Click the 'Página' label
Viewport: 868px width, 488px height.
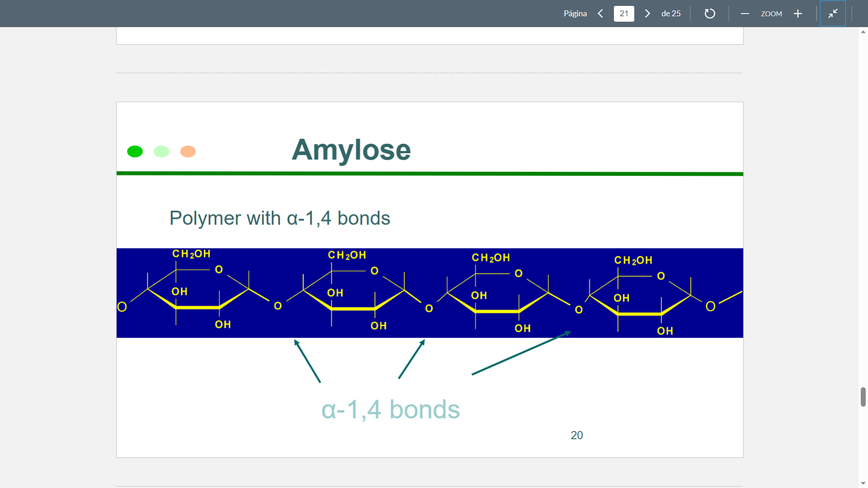575,14
